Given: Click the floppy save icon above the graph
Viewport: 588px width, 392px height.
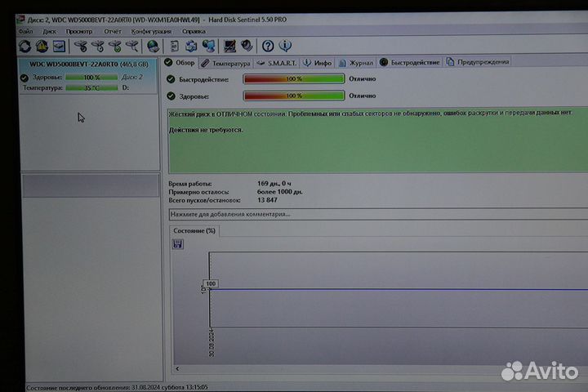Looking at the screenshot, I should 178,244.
